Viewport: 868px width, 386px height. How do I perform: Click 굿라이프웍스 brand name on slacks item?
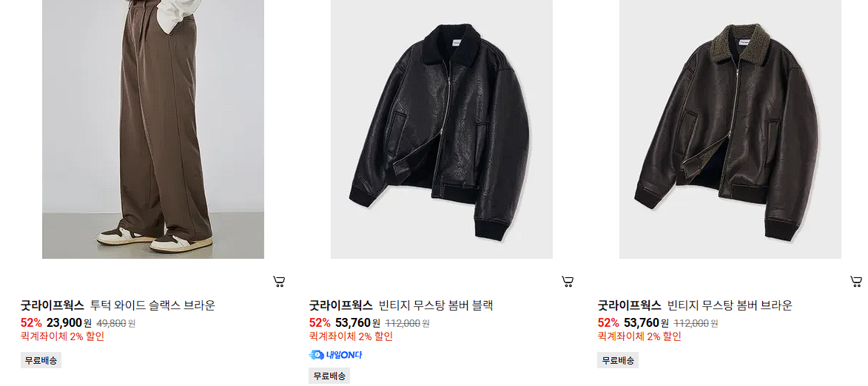point(53,305)
